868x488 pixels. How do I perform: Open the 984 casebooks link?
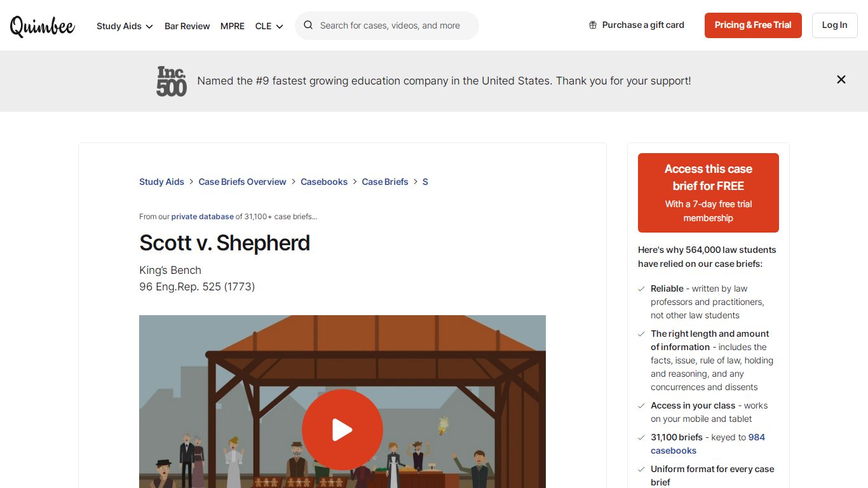[707, 444]
